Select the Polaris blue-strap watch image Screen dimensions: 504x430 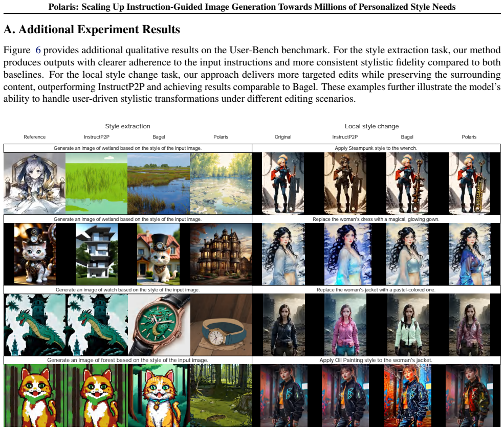(221, 325)
